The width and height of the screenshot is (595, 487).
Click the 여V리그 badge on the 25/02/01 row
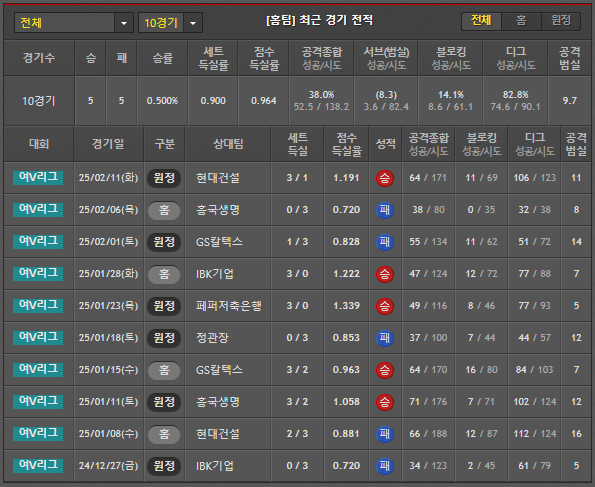tap(38, 241)
